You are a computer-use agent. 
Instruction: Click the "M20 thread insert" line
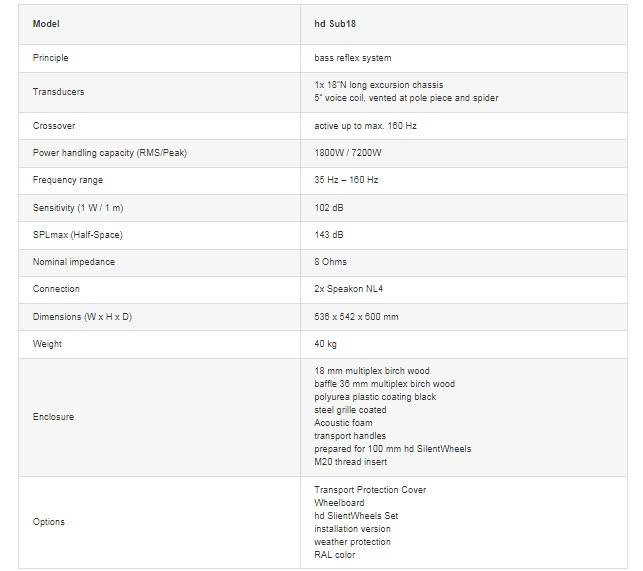click(350, 462)
